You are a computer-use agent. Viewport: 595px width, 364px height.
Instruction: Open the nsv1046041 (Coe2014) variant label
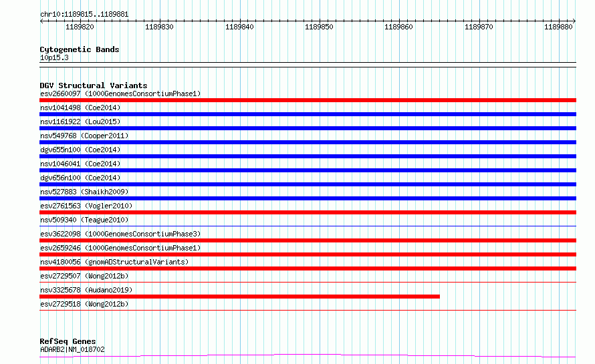pos(80,164)
